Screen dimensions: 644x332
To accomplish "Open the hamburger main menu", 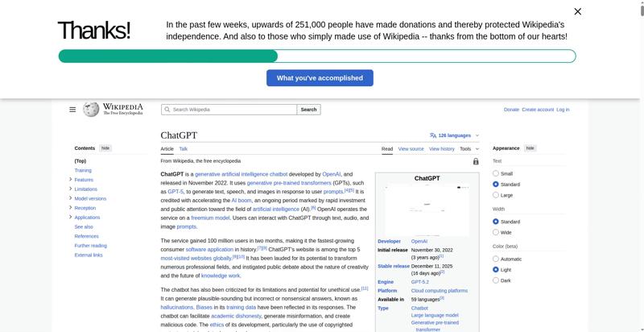I will pyautogui.click(x=72, y=110).
